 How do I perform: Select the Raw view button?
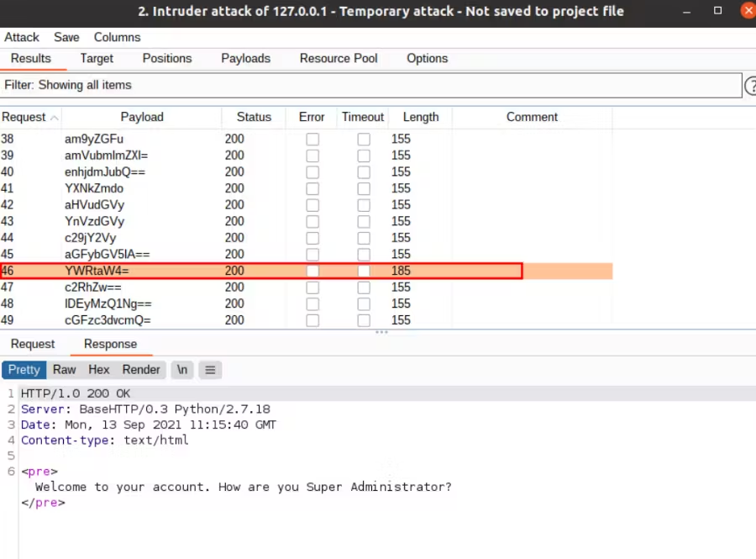(64, 370)
